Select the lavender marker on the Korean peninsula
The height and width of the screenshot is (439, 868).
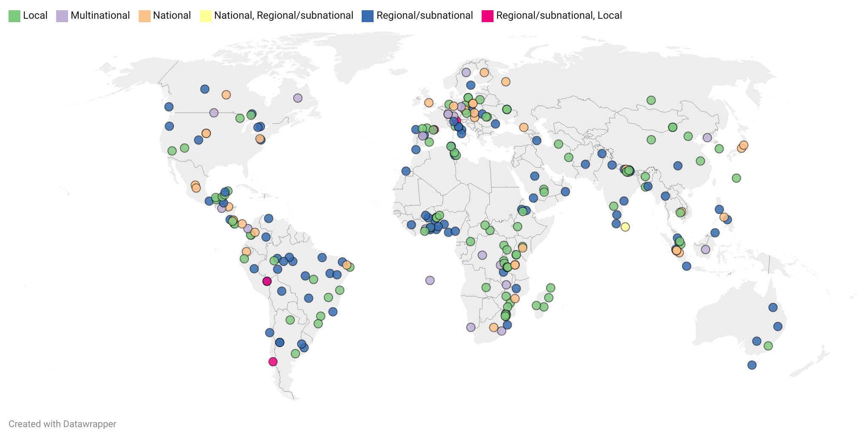[x=707, y=138]
